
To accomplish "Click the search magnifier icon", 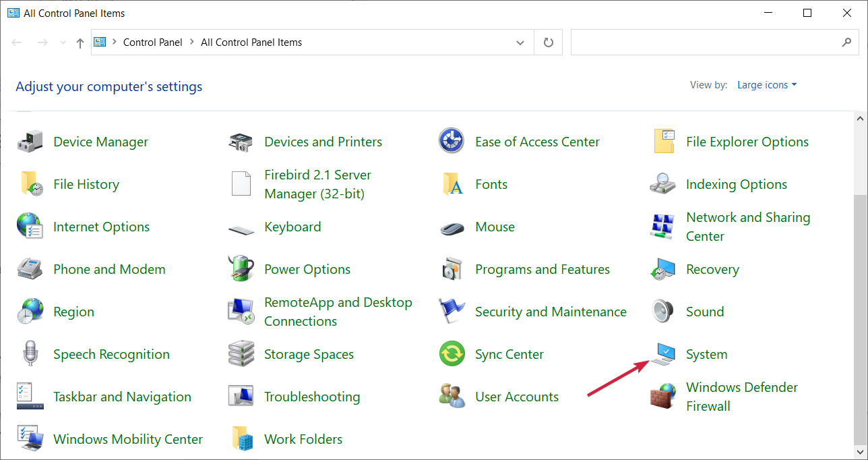I will pos(847,42).
